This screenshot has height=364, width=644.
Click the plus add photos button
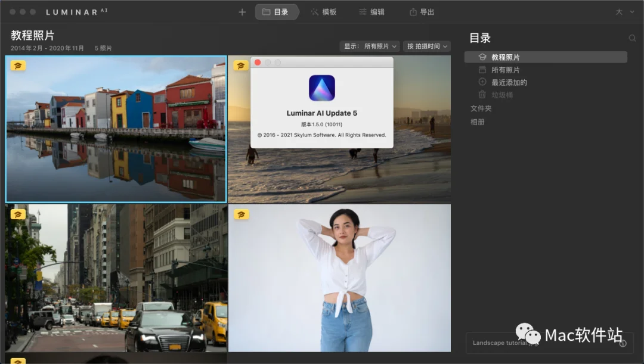[x=242, y=13]
